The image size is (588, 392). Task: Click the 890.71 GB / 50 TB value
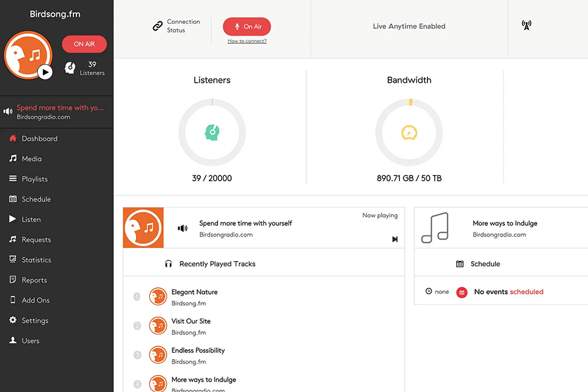pyautogui.click(x=409, y=178)
